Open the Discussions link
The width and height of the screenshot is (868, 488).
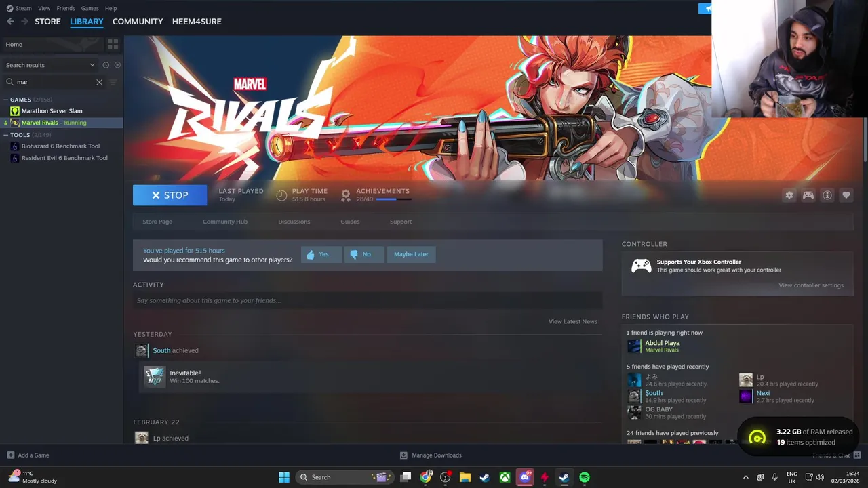click(294, 222)
